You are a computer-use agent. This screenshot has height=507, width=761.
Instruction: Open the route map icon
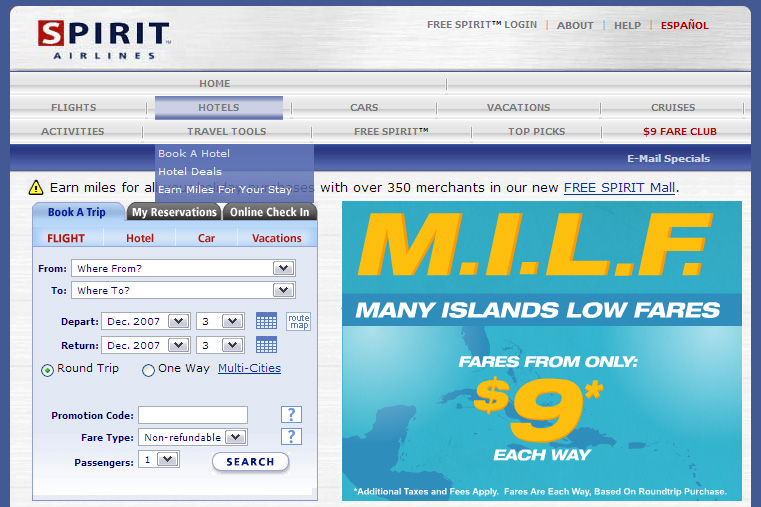pyautogui.click(x=298, y=321)
